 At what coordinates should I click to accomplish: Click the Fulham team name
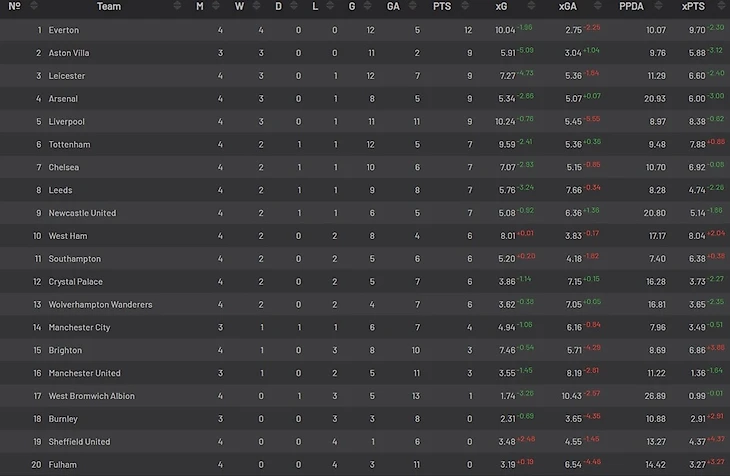[62, 465]
